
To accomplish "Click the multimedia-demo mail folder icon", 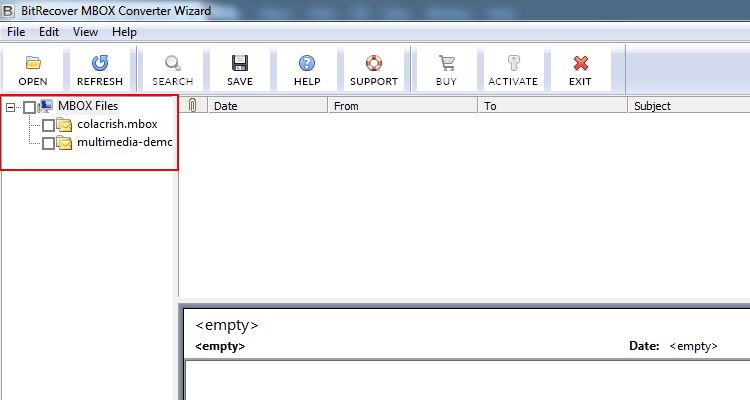I will click(x=64, y=143).
